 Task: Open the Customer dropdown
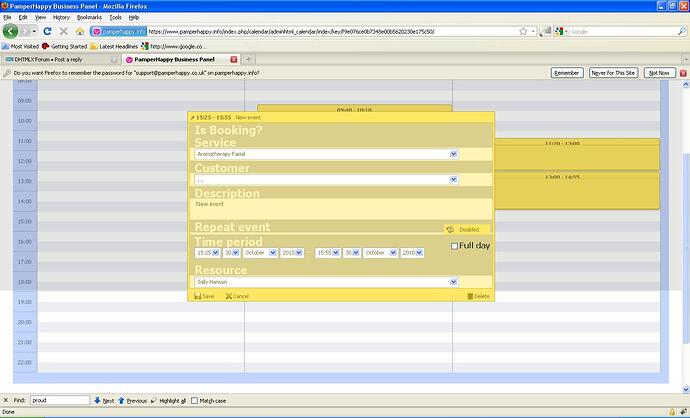click(x=327, y=180)
